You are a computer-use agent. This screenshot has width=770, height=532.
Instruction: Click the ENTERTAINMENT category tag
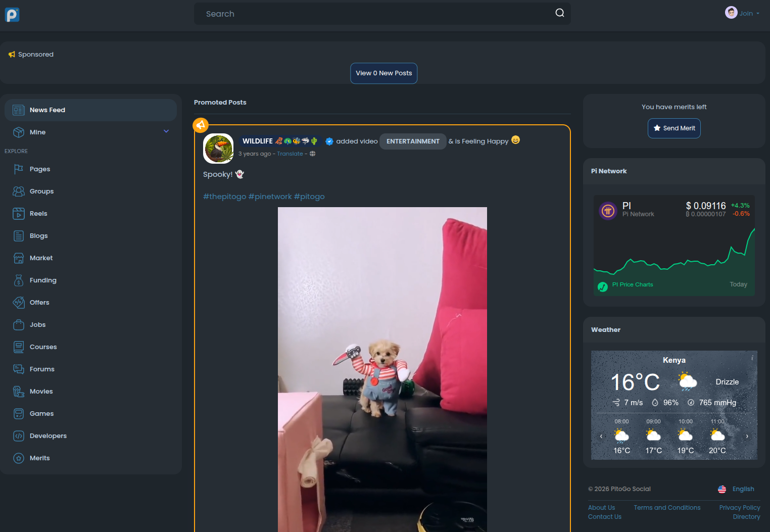[413, 141]
